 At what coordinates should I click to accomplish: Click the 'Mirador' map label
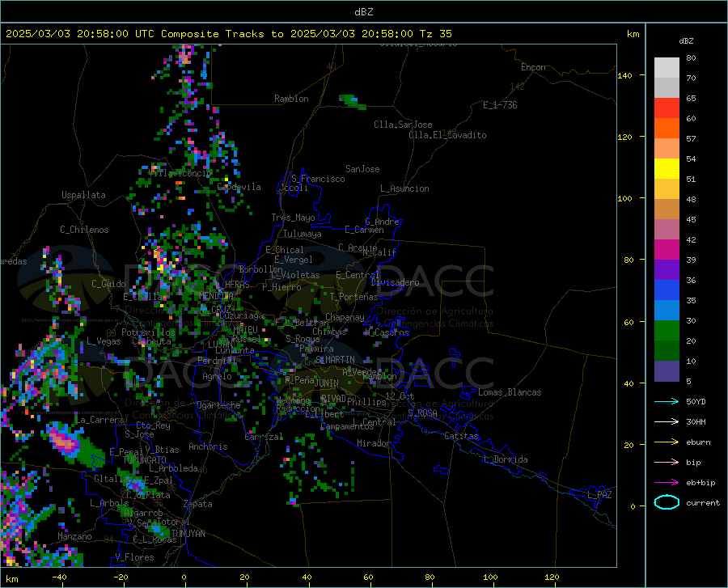pos(374,443)
